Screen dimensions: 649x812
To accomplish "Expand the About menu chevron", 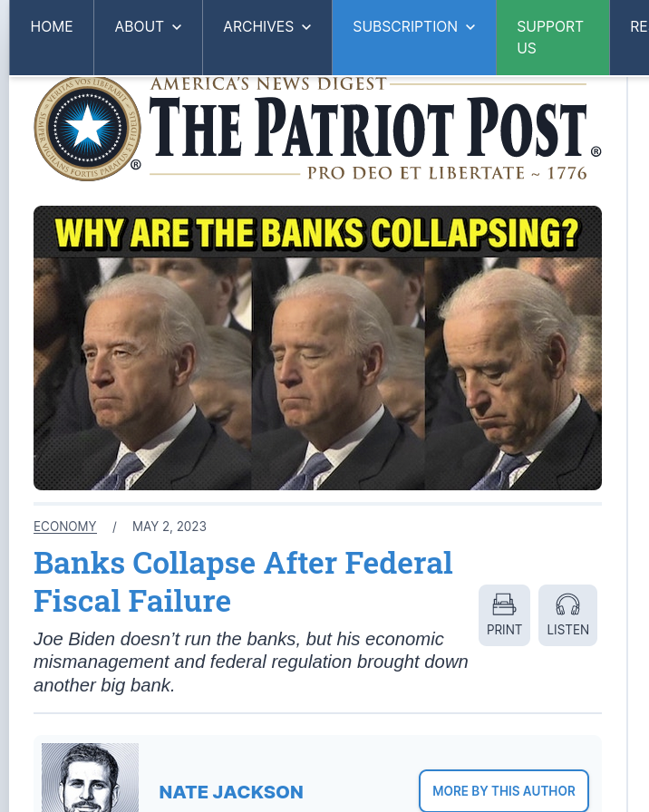I will click(x=177, y=27).
